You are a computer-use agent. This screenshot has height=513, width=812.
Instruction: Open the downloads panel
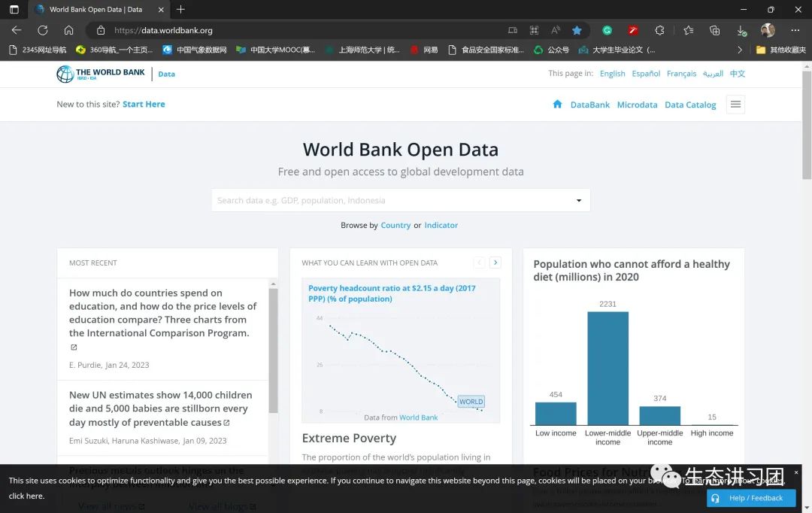(741, 31)
